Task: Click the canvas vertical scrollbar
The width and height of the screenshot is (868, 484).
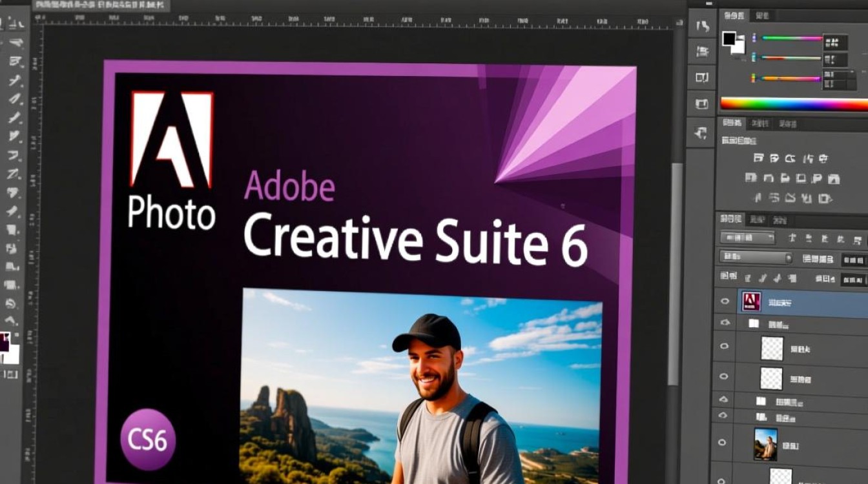Action: [x=676, y=258]
